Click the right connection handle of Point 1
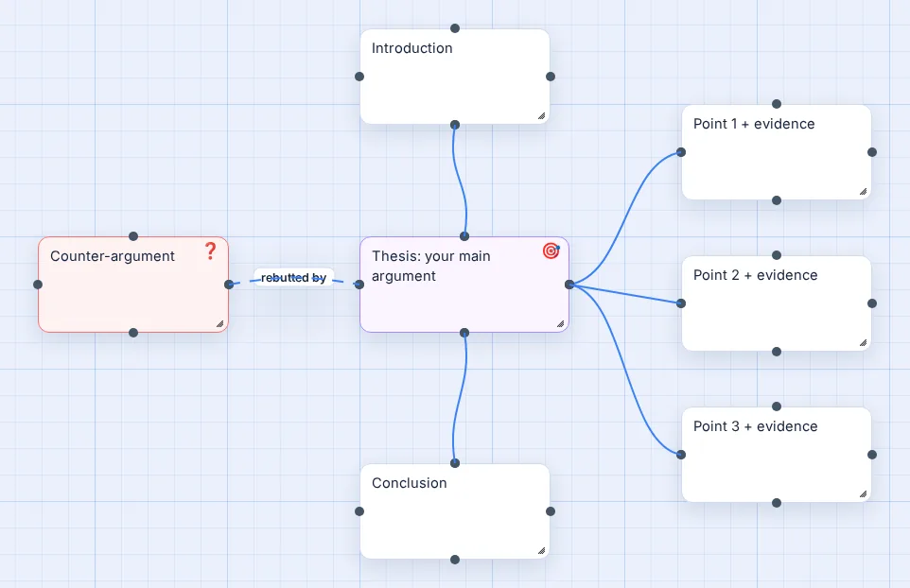Image resolution: width=910 pixels, height=588 pixels. click(872, 152)
